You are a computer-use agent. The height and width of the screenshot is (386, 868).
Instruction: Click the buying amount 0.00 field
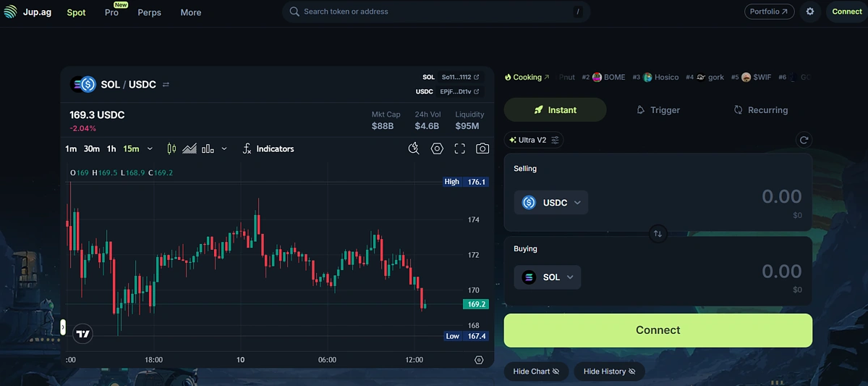(782, 271)
